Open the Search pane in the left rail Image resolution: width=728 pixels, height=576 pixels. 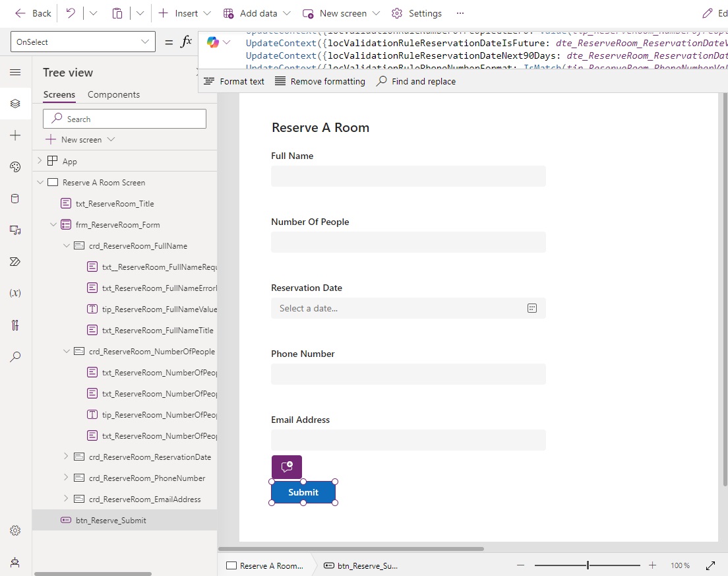pos(15,357)
